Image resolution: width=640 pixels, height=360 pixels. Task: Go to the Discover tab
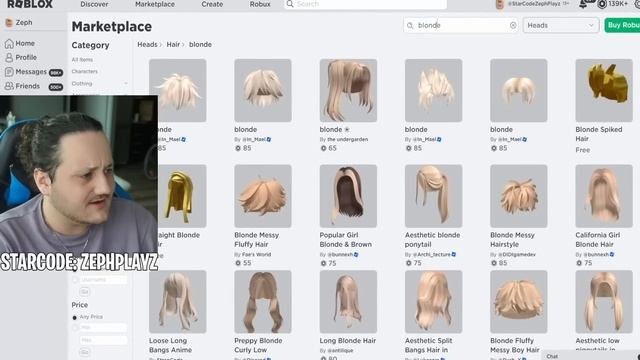click(x=94, y=4)
